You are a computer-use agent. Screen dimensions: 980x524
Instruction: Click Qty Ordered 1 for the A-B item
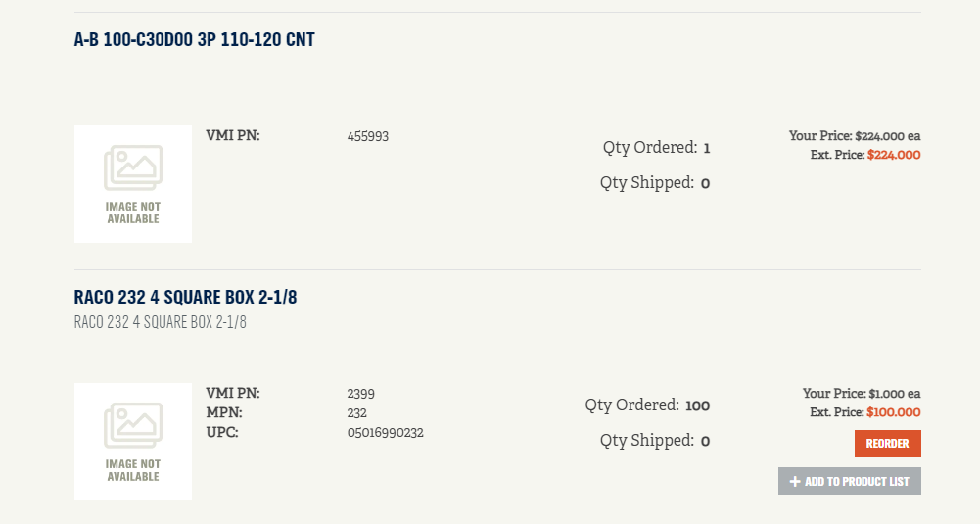[x=656, y=148]
